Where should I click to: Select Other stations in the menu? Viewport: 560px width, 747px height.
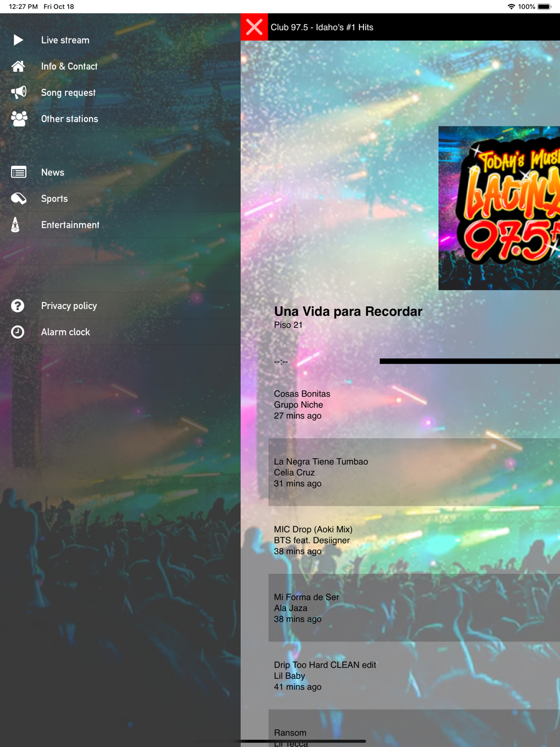(x=120, y=119)
